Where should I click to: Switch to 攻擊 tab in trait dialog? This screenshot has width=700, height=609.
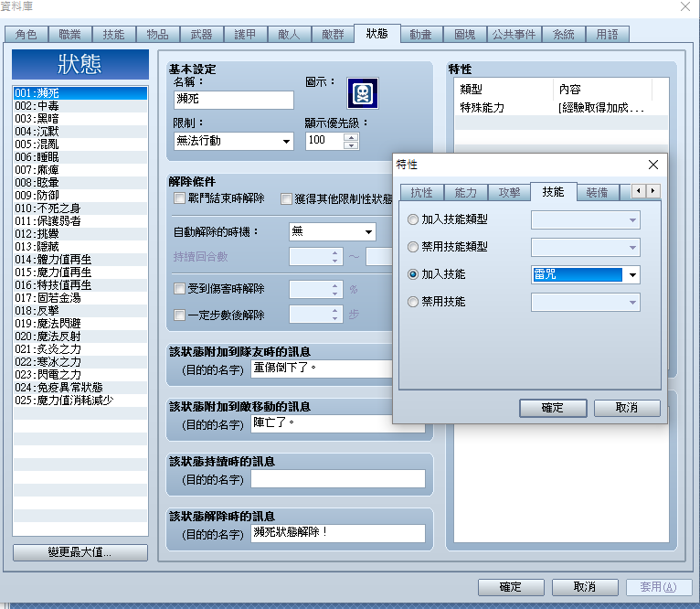[509, 193]
